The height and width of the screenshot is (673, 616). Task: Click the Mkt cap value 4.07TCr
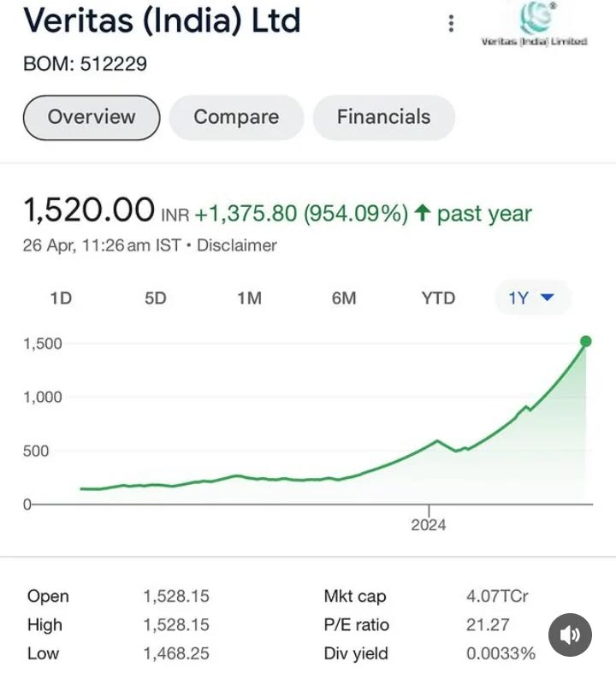point(497,597)
